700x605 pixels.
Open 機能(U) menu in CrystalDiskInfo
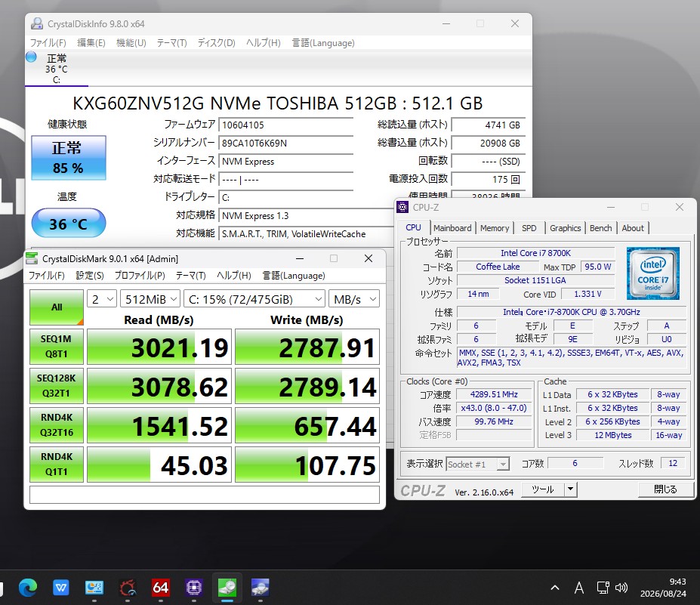(x=131, y=43)
